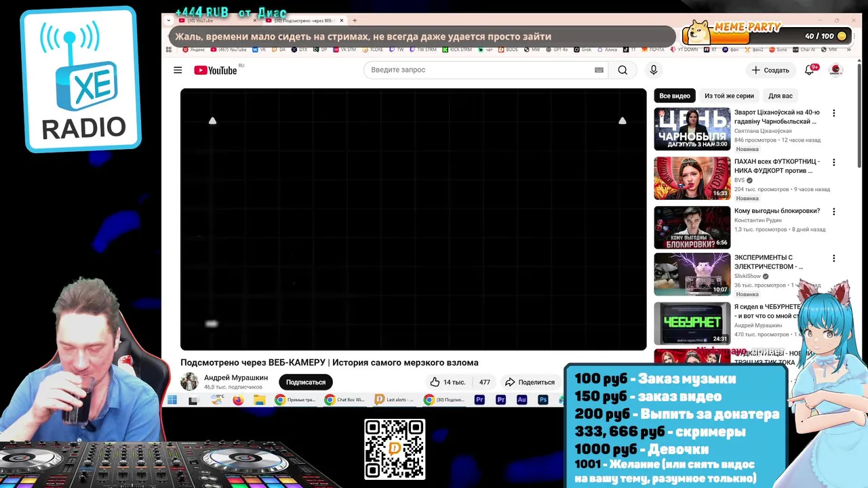Click the 16:33 ПАХАН video thumbnail
Image resolution: width=868 pixels, height=488 pixels.
click(692, 178)
